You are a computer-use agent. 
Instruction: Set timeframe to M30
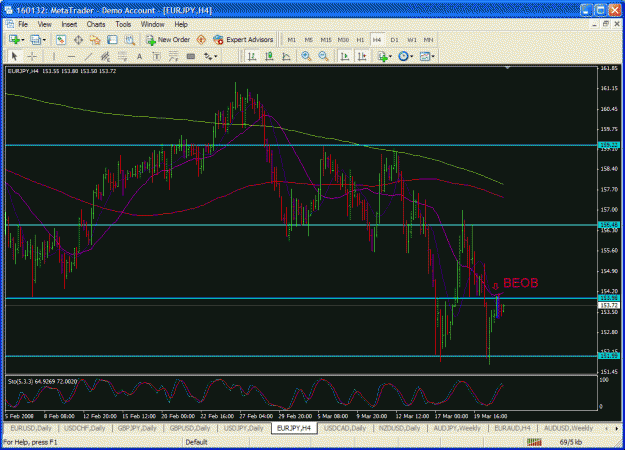343,40
